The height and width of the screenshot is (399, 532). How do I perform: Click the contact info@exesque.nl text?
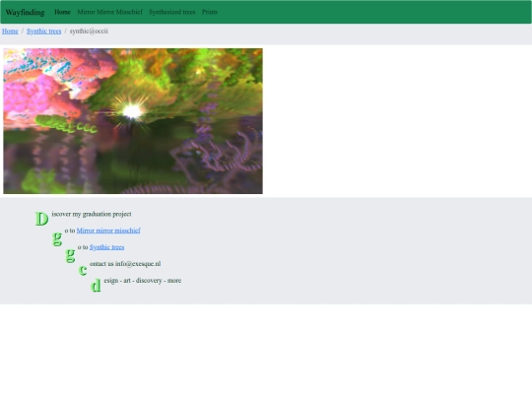point(125,264)
